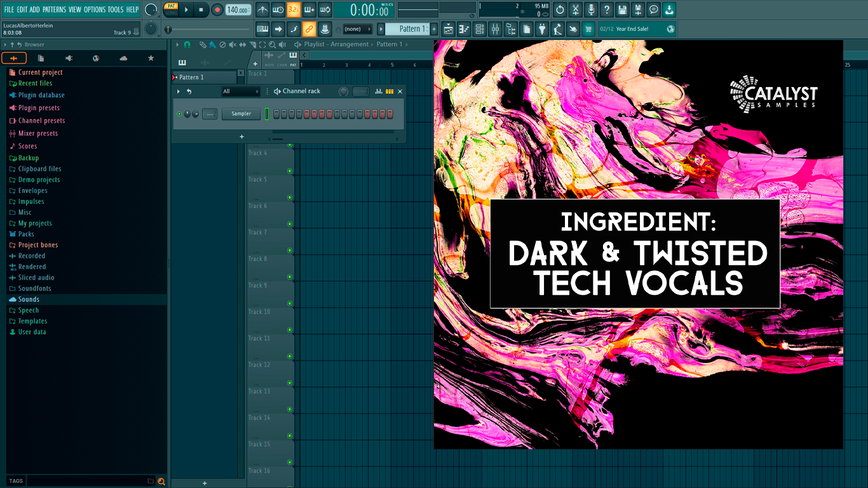Open the help question mark icon
The width and height of the screenshot is (868, 488).
click(x=607, y=10)
